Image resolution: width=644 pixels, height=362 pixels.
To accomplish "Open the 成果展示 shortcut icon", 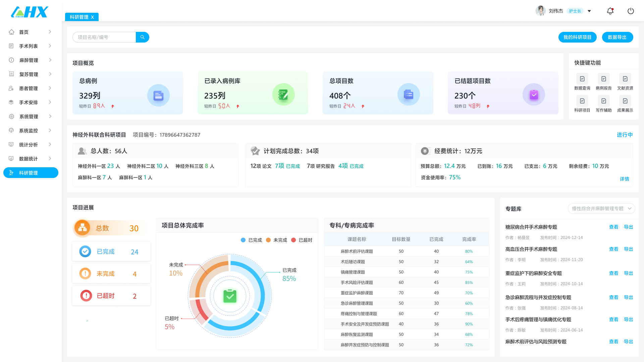I will (625, 101).
